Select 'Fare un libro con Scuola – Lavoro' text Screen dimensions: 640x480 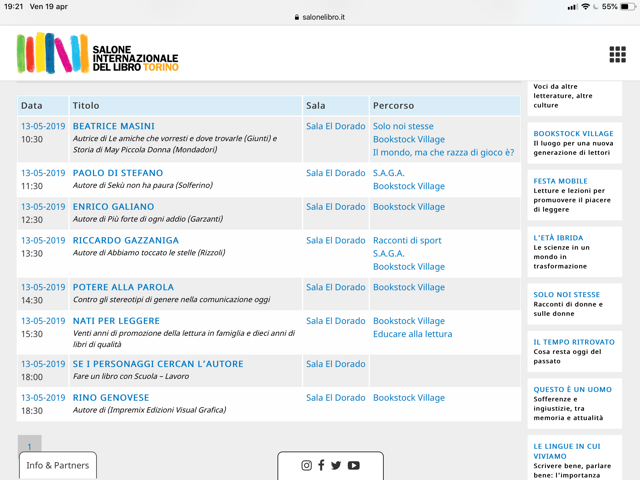coord(131,376)
